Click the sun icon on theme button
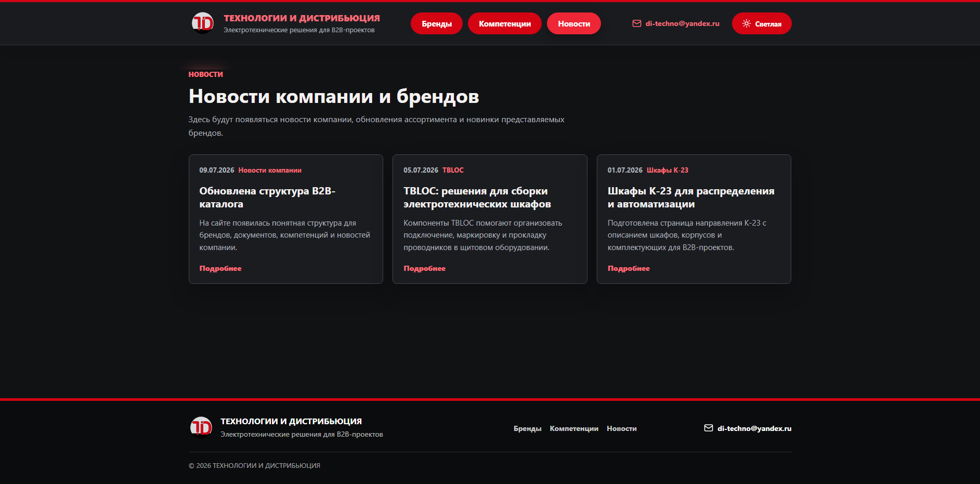Viewport: 980px width, 484px height. (x=746, y=23)
